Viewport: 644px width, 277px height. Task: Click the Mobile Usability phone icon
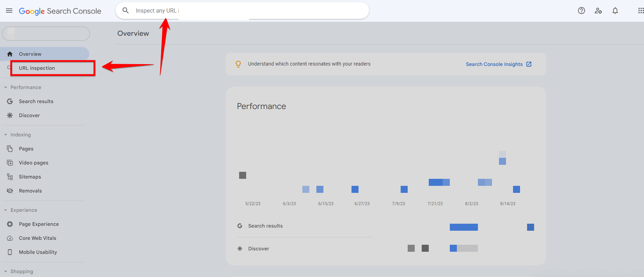(10, 252)
